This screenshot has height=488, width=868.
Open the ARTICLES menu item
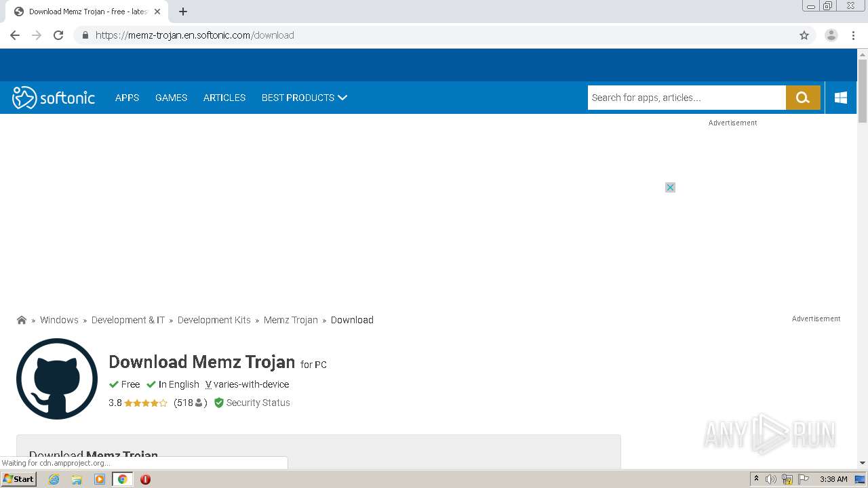[x=224, y=98]
